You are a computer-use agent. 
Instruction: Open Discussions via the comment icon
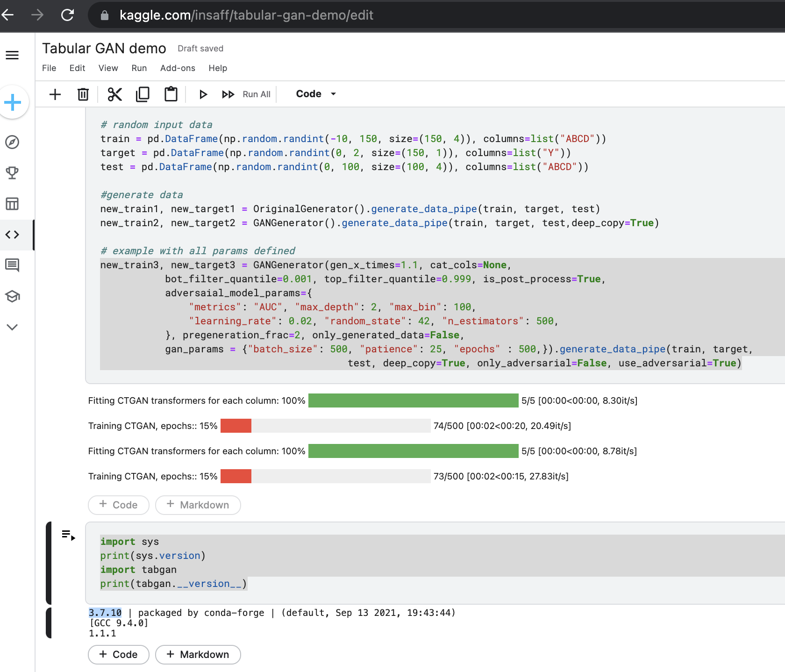pyautogui.click(x=12, y=265)
